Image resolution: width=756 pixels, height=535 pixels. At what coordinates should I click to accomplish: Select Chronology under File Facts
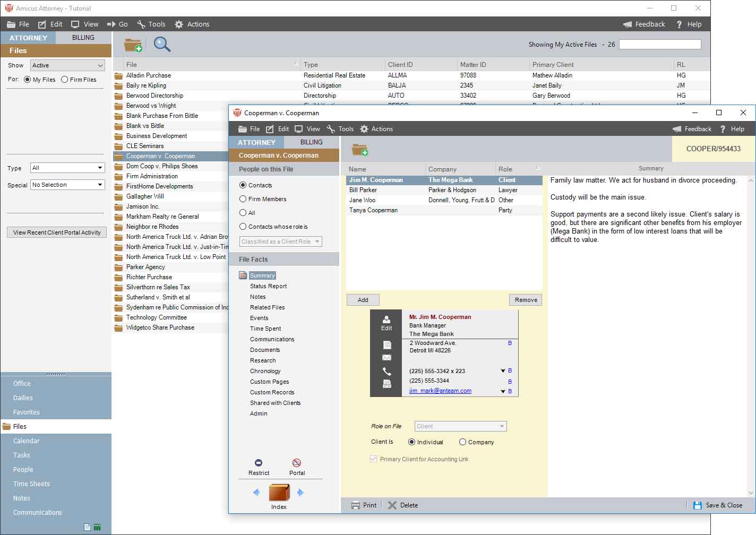265,371
